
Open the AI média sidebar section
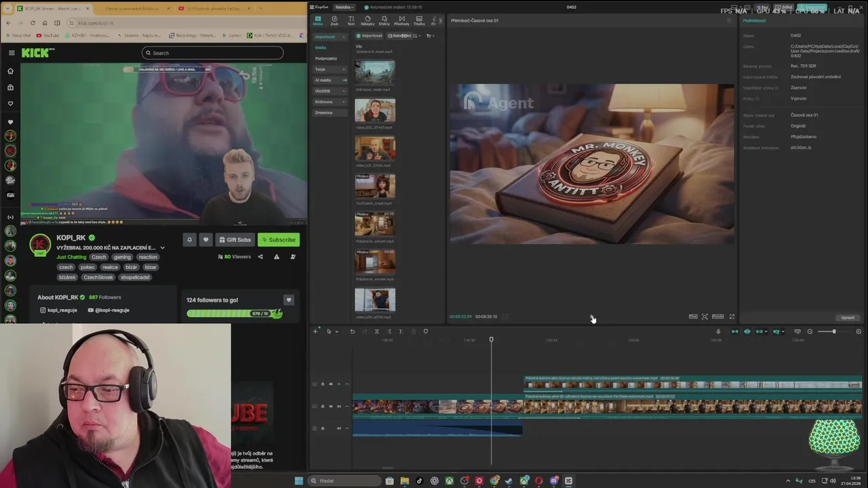tap(330, 80)
